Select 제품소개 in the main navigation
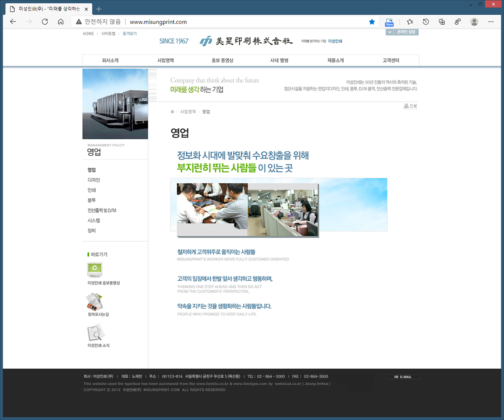 (336, 60)
